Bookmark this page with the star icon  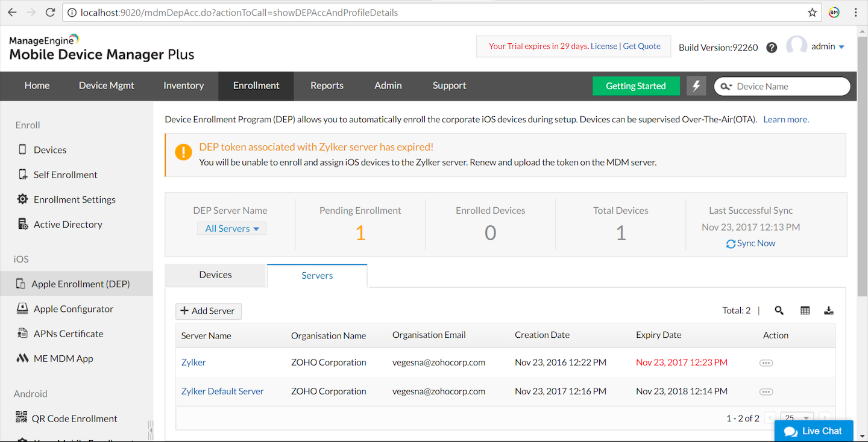(x=813, y=13)
